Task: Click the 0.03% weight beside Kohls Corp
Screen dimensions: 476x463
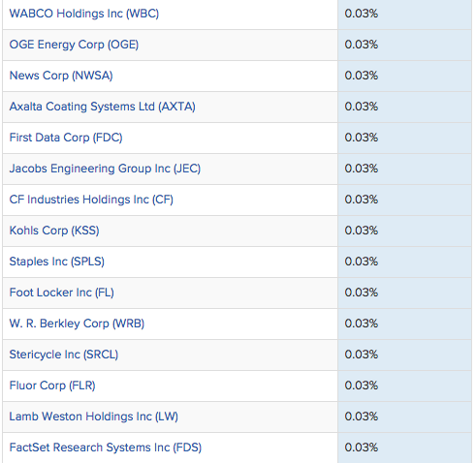Action: [x=362, y=231]
